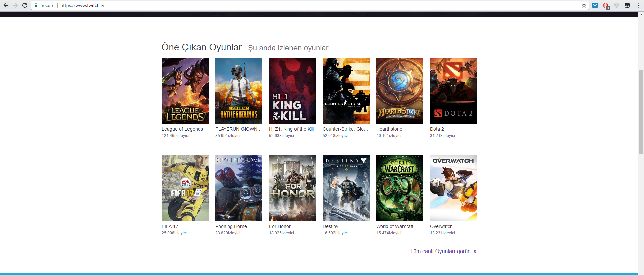Open PLAYERUNKNOWN'S Battlegrounds cover art
This screenshot has height=275, width=644.
point(239,91)
